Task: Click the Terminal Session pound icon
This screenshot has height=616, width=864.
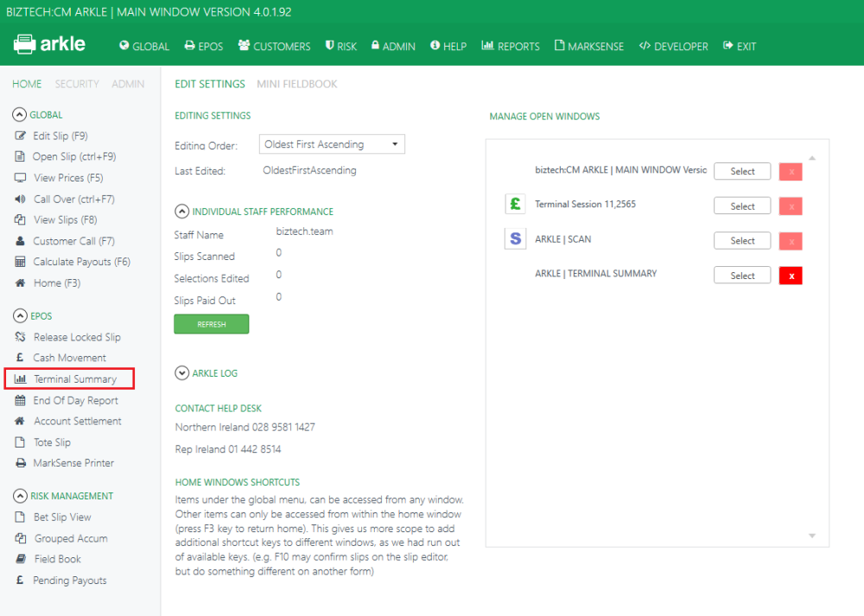Action: tap(515, 204)
